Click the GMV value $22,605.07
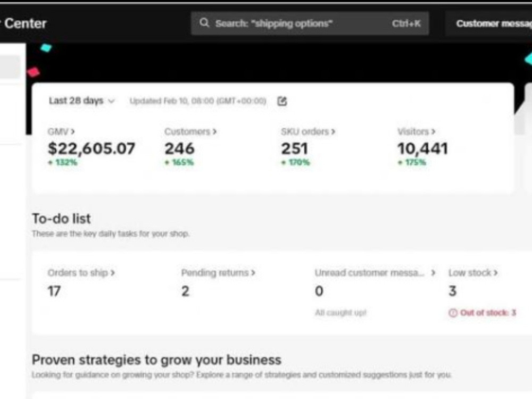This screenshot has width=532, height=399. coord(92,148)
